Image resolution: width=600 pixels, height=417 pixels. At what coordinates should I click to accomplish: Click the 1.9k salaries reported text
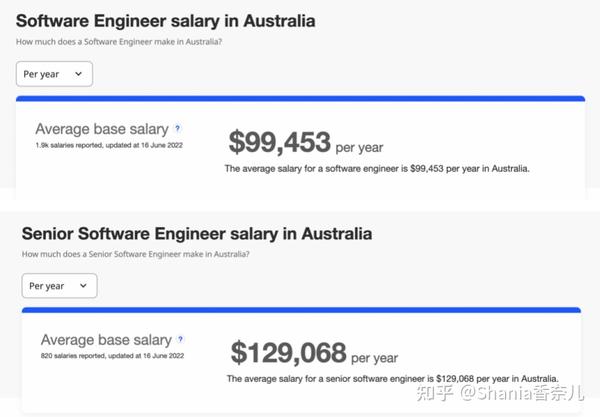[x=109, y=145]
